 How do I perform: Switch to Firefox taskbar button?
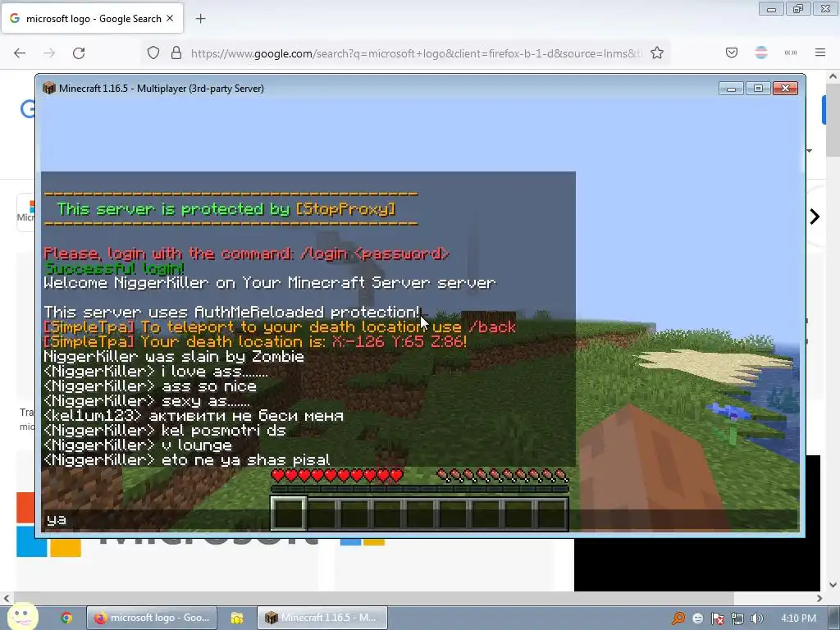[152, 618]
